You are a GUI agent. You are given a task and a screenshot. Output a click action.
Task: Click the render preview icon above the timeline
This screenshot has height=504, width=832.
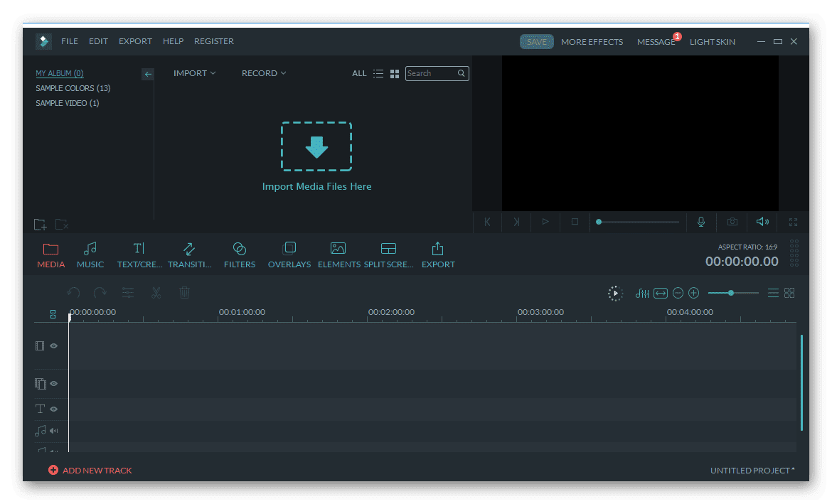[x=614, y=293]
